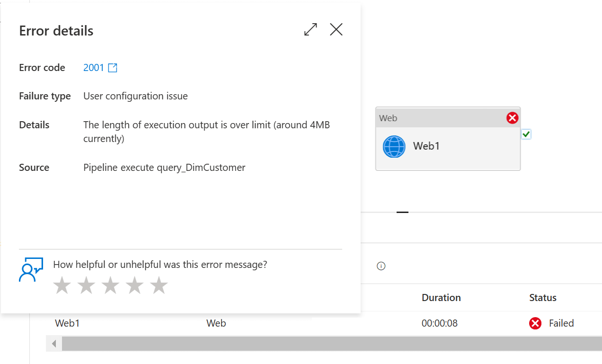Expand the Error details panel to full size
Viewport: 602px width, 364px height.
[x=310, y=29]
